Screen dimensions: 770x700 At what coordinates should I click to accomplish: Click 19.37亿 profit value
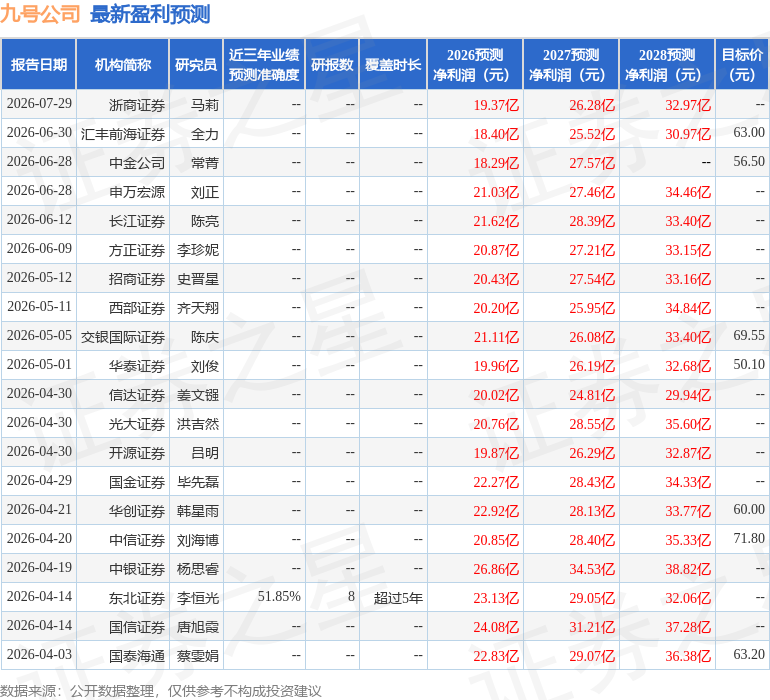[496, 105]
